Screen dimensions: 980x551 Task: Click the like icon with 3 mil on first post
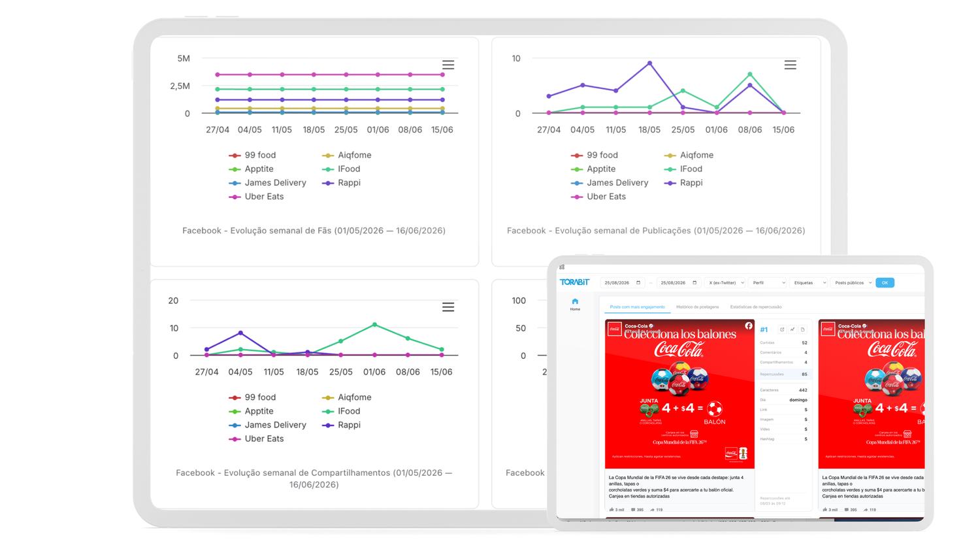612,510
